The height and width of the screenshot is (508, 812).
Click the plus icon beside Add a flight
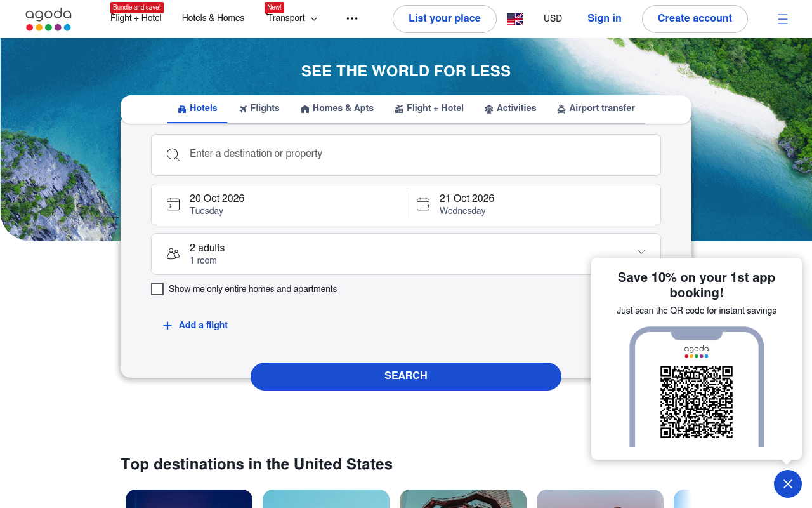tap(167, 326)
